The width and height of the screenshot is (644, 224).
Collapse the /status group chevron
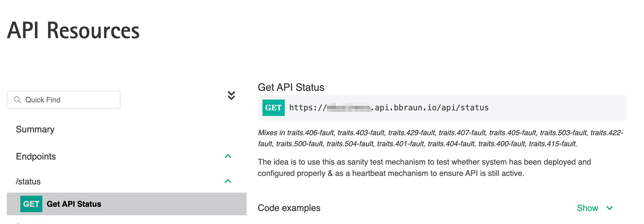click(x=228, y=181)
